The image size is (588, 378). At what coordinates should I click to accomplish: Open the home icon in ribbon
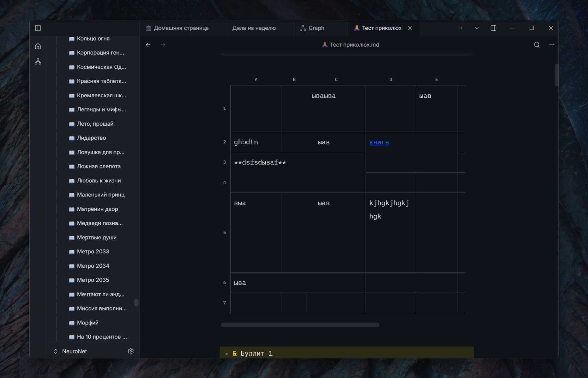[x=38, y=46]
